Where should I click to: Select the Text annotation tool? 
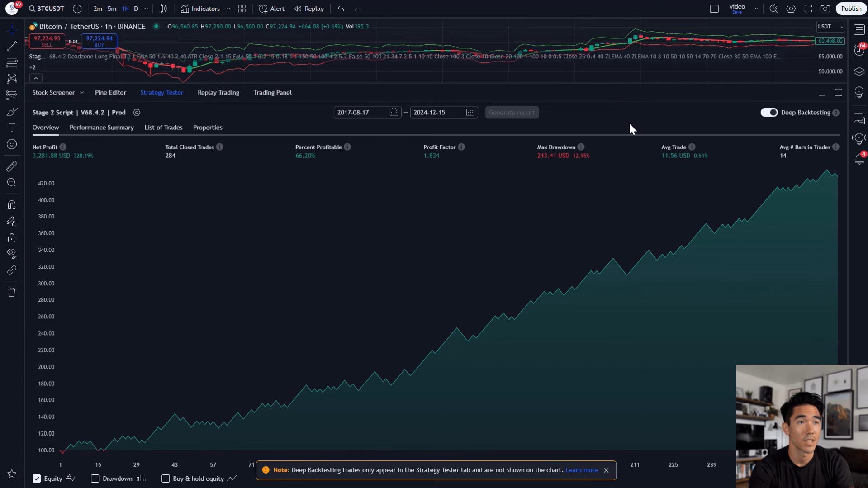coord(12,128)
